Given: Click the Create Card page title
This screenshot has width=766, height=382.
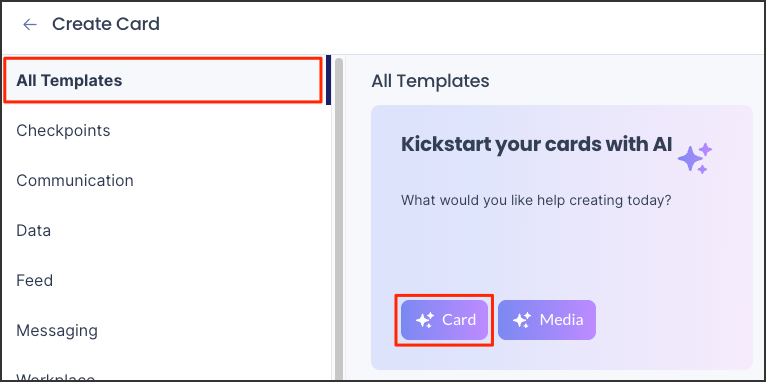Looking at the screenshot, I should click(106, 24).
